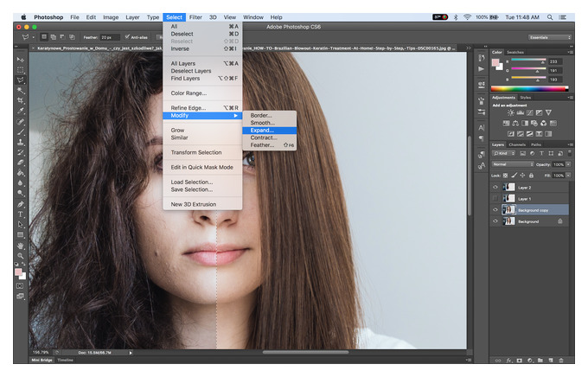Image resolution: width=588 pixels, height=377 pixels.
Task: Open the Normal blend mode dropdown
Action: tap(513, 164)
